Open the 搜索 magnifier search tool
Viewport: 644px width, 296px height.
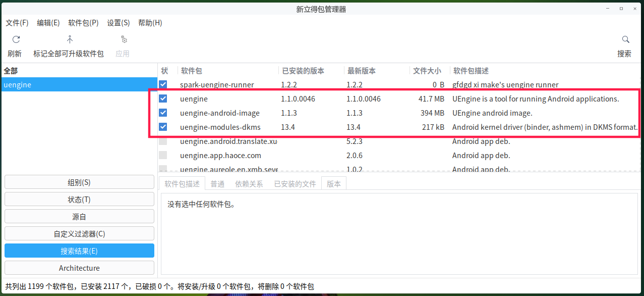[x=625, y=39]
